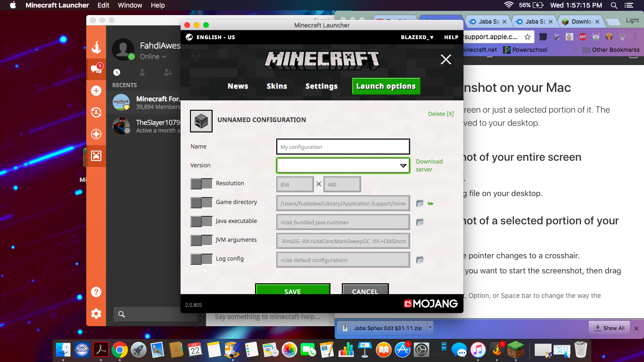Switch to the Skins tab

[x=277, y=86]
